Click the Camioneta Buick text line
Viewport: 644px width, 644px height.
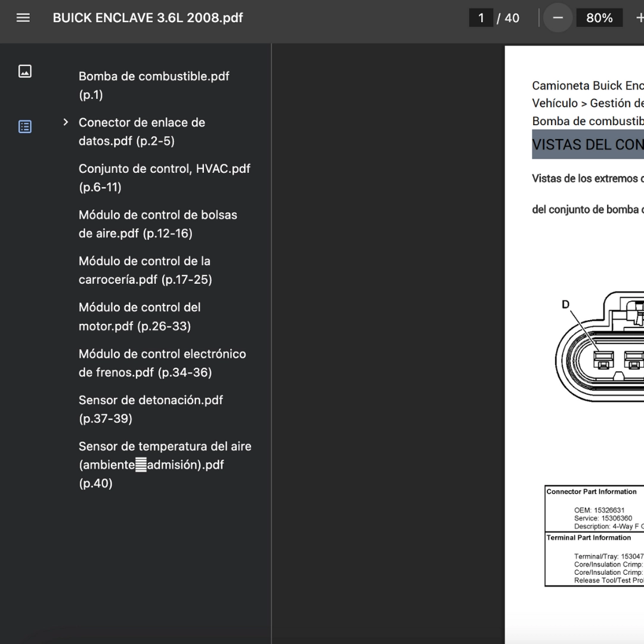[x=588, y=85]
